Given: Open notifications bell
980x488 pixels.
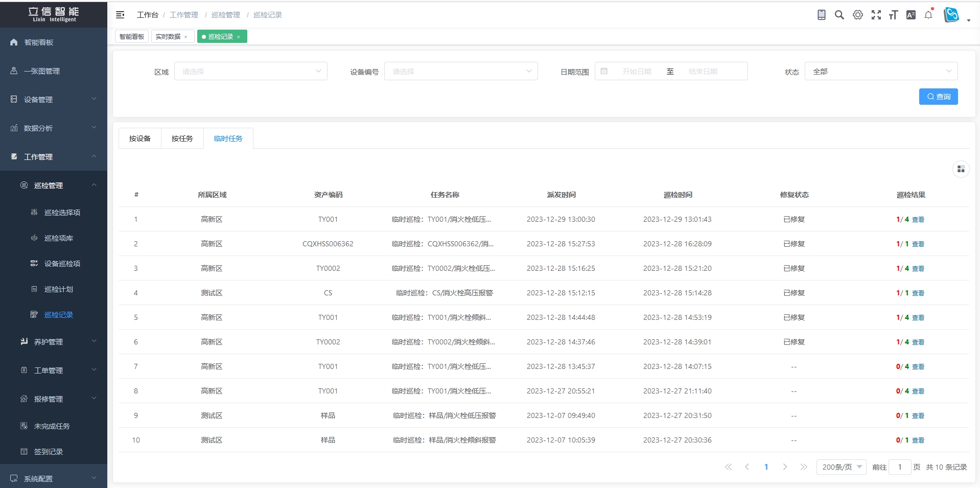Looking at the screenshot, I should 928,15.
